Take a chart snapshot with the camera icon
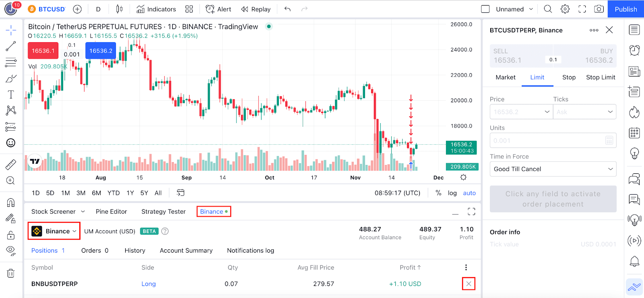Viewport: 644px width, 298px height. (599, 9)
